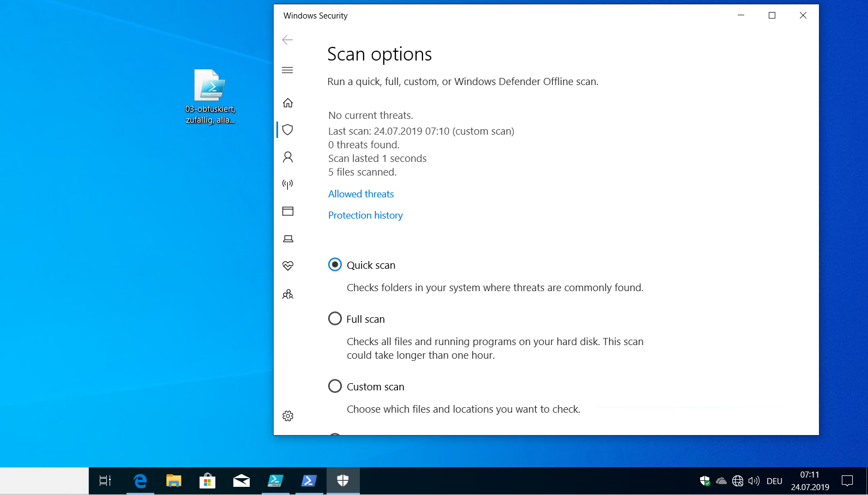Change DEU input language indicator
Screen dimensions: 868x495
774,481
